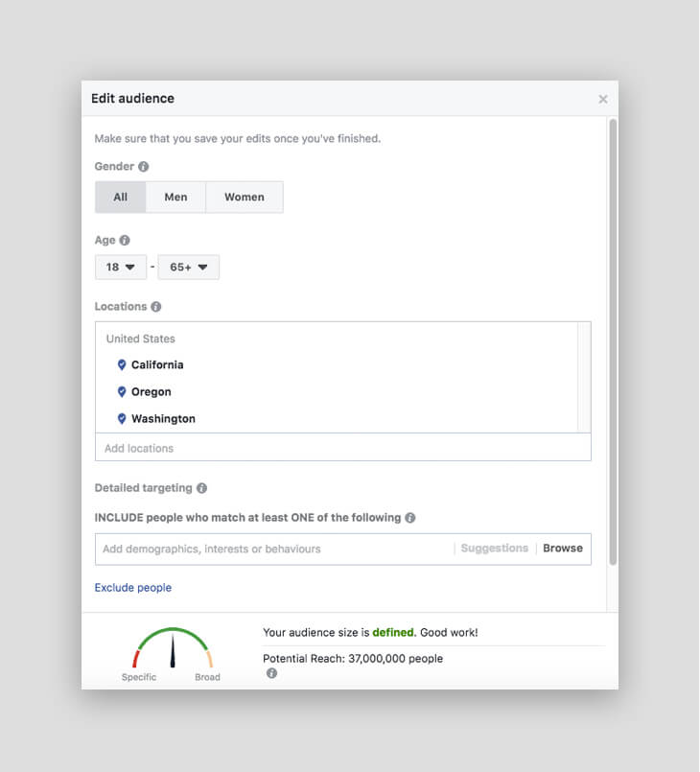The image size is (700, 772).
Task: Click Browse in detailed targeting field
Action: [563, 549]
